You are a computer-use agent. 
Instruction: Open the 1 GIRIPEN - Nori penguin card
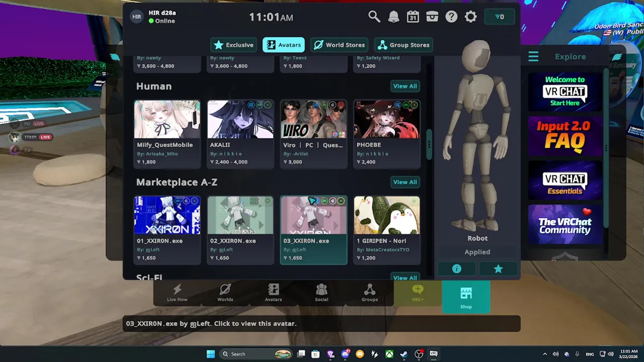[387, 230]
